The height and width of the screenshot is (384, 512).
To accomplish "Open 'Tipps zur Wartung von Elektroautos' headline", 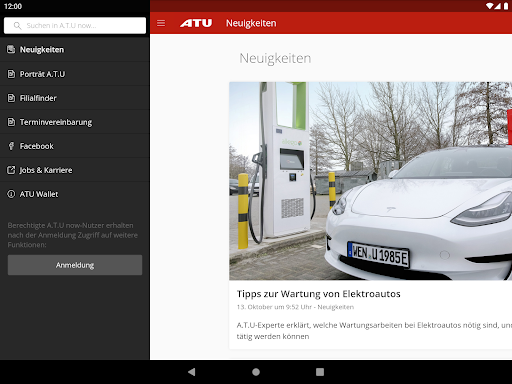I will [x=319, y=294].
